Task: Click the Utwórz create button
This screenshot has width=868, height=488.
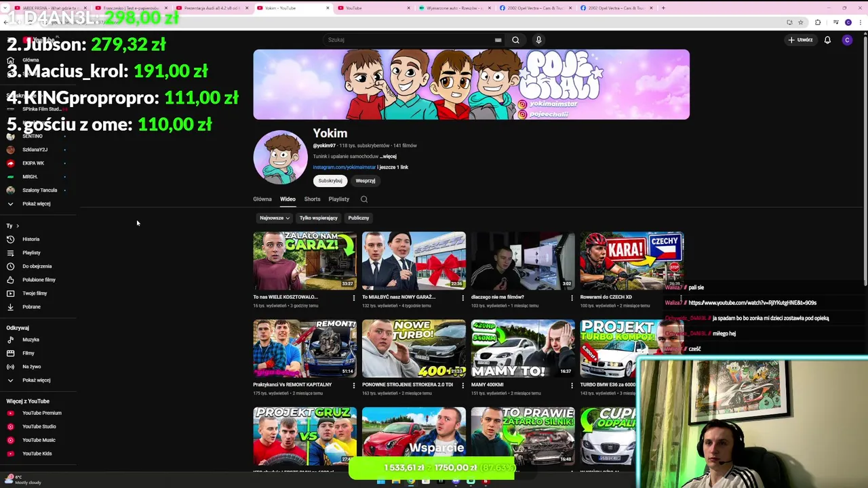Action: (x=800, y=40)
